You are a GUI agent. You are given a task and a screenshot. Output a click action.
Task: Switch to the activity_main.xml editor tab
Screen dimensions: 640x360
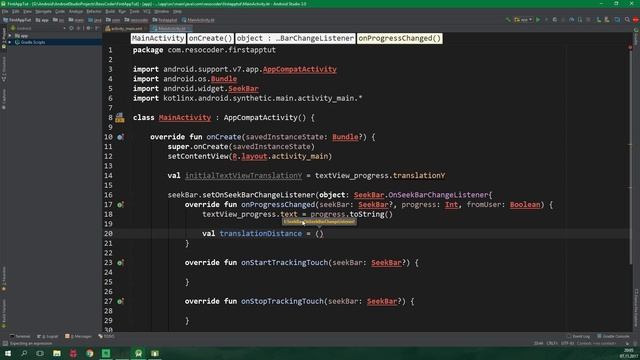(127, 29)
